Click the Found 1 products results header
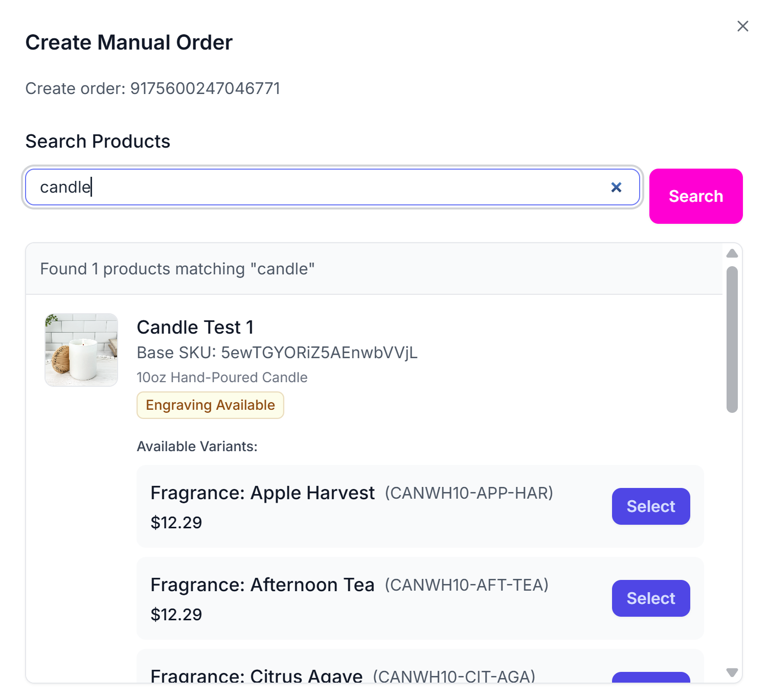 [x=177, y=269]
